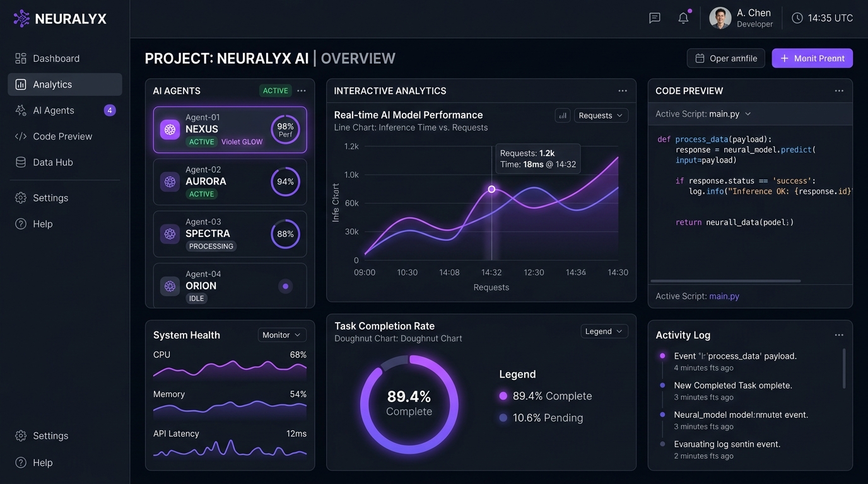The image size is (868, 484).
Task: Click the upper Settings gear icon
Action: tap(21, 198)
